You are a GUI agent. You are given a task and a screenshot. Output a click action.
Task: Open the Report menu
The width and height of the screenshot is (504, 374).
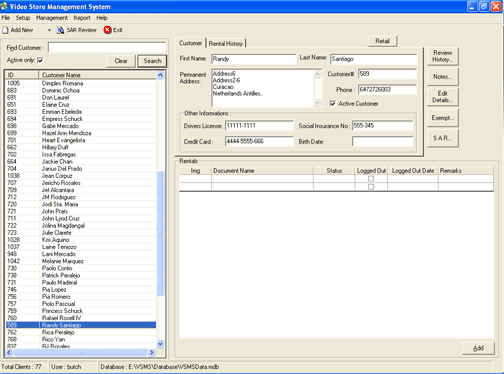pos(82,18)
